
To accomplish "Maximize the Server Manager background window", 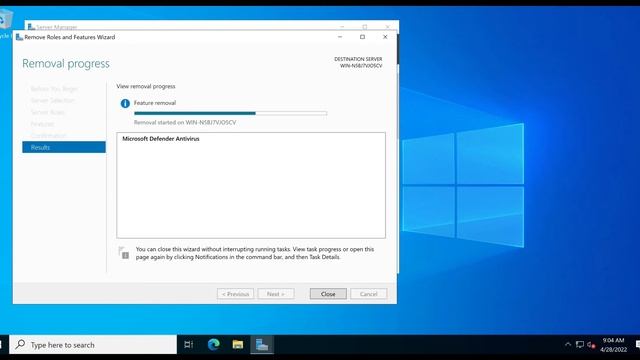I will click(x=364, y=27).
